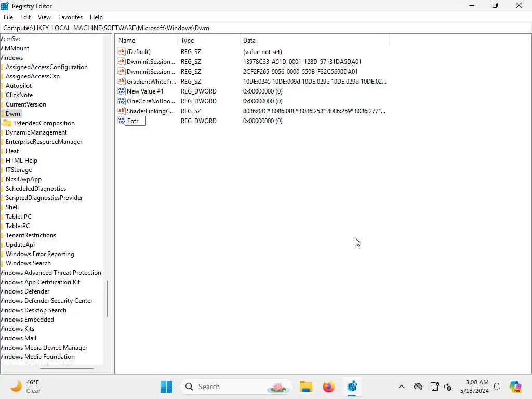Click the Registry Editor taskbar icon
This screenshot has width=532, height=399.
tap(352, 387)
